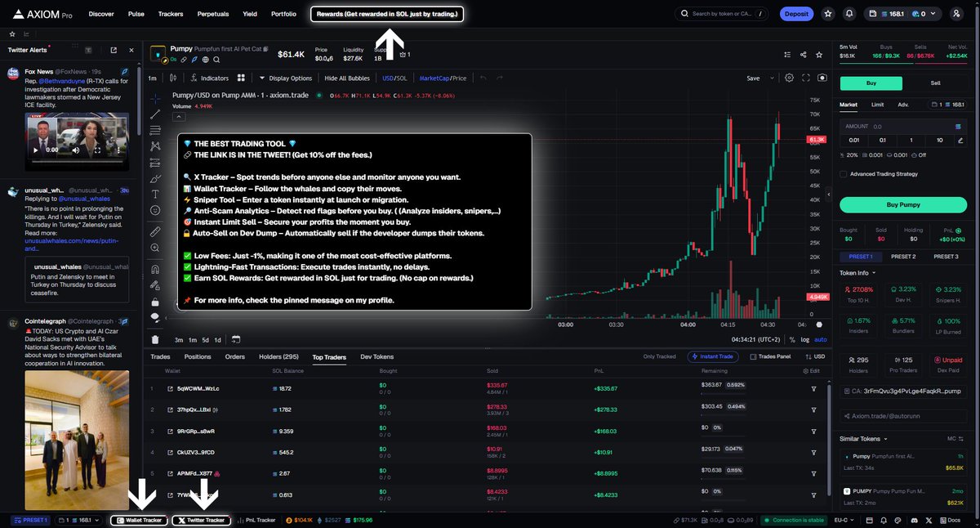Select the Limit order tab
The height and width of the screenshot is (528, 980).
point(878,105)
